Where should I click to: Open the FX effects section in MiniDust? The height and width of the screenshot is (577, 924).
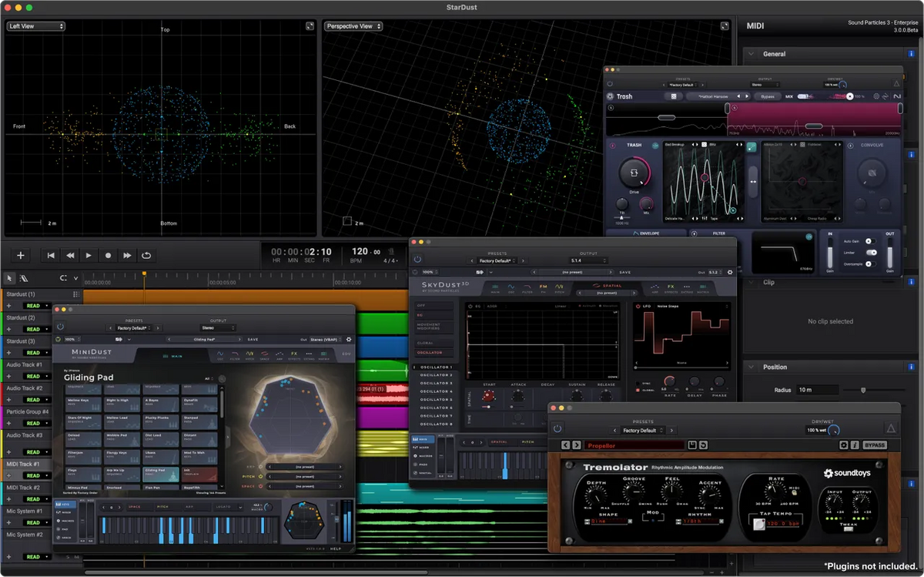[x=293, y=353]
